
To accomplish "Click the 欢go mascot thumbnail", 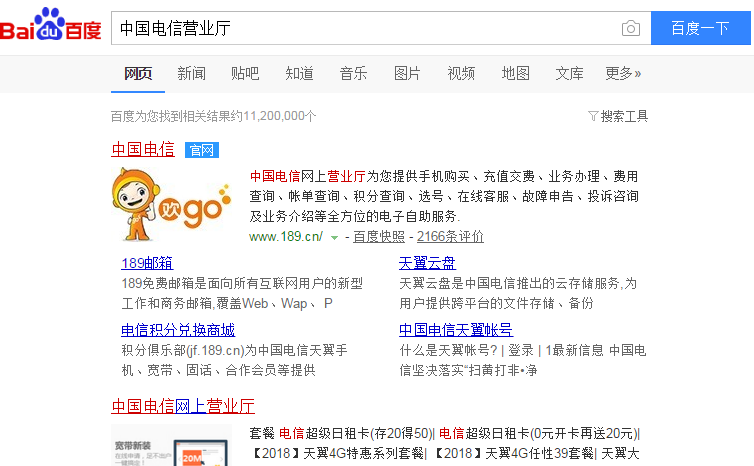I will point(171,204).
